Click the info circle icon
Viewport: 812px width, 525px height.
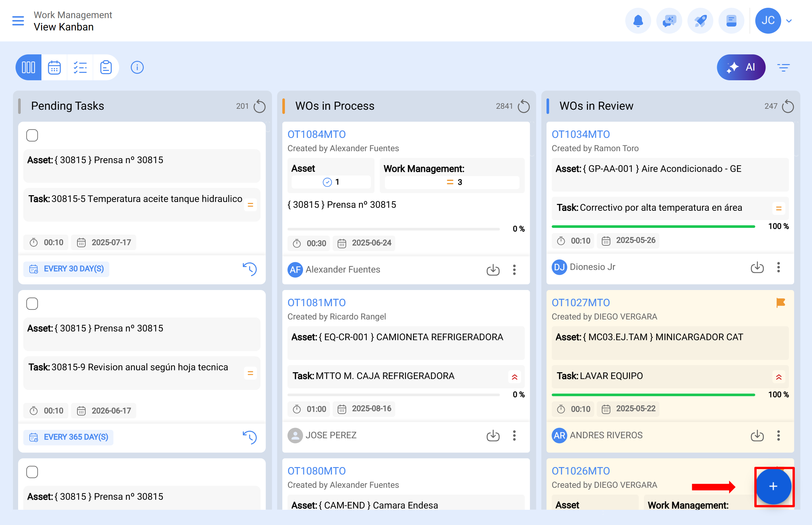(137, 67)
